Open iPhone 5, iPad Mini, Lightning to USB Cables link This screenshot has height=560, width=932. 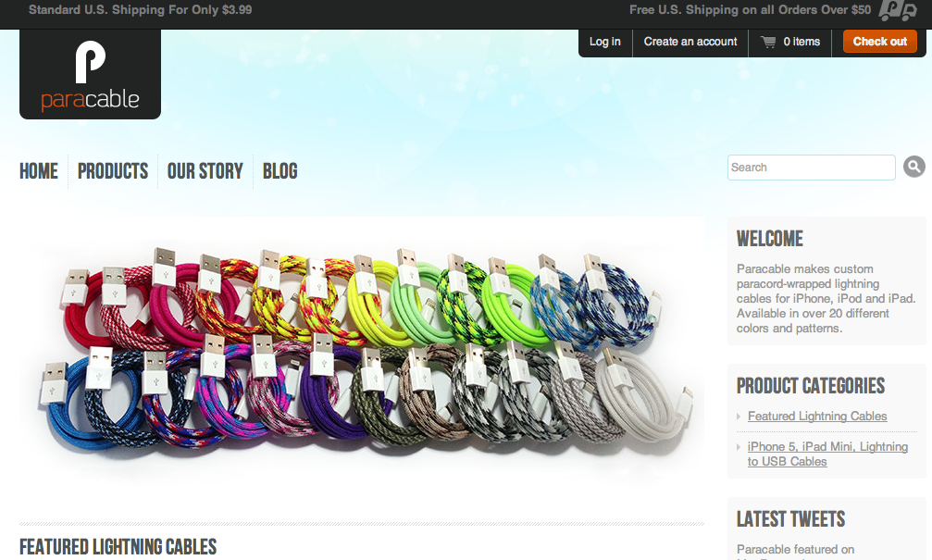(x=827, y=454)
